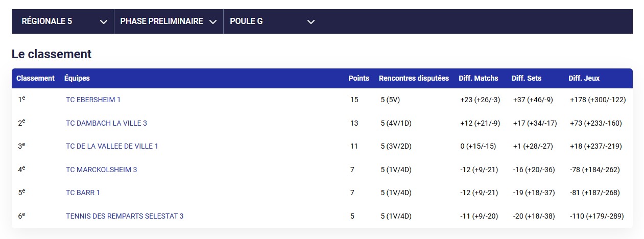Click the Équipes column header
This screenshot has width=644, height=239.
tap(77, 79)
